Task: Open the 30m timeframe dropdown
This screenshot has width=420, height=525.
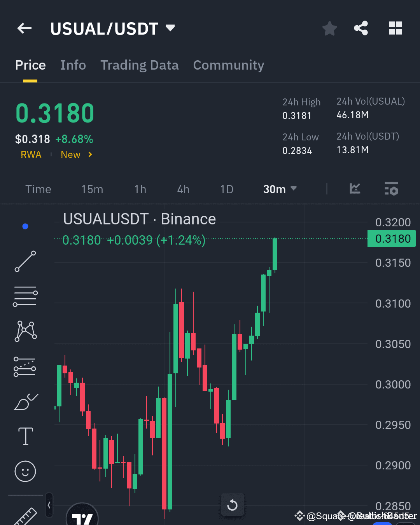Action: [280, 189]
